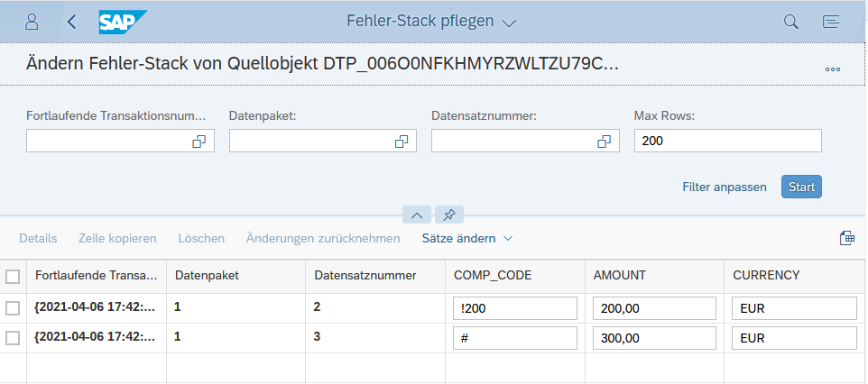Select the row with Datensatznummer 3
The image size is (868, 384).
point(13,337)
